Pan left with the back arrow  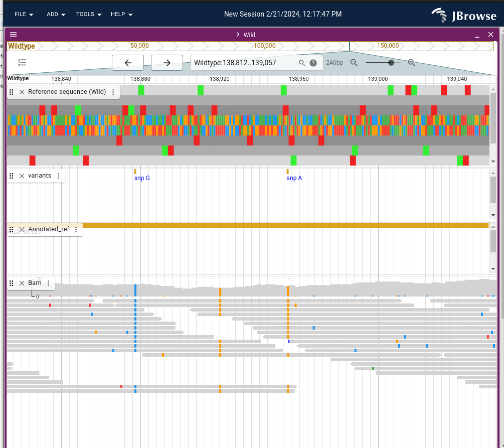click(x=128, y=63)
